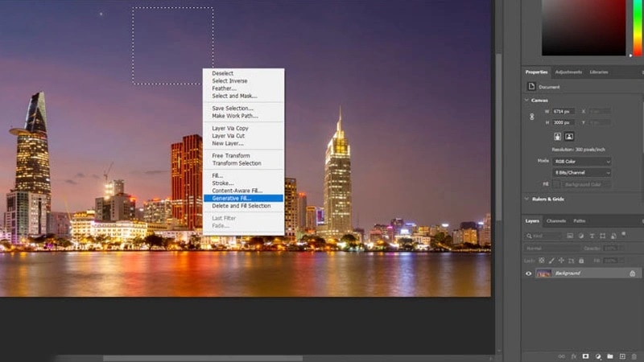The image size is (644, 362).
Task: Open the Libraries tab
Action: coord(599,72)
